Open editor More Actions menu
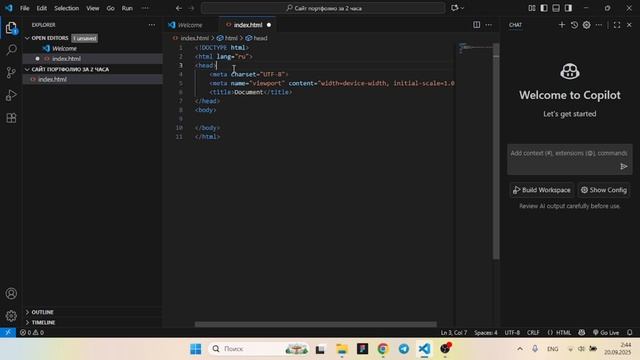The height and width of the screenshot is (360, 640). coord(489,25)
